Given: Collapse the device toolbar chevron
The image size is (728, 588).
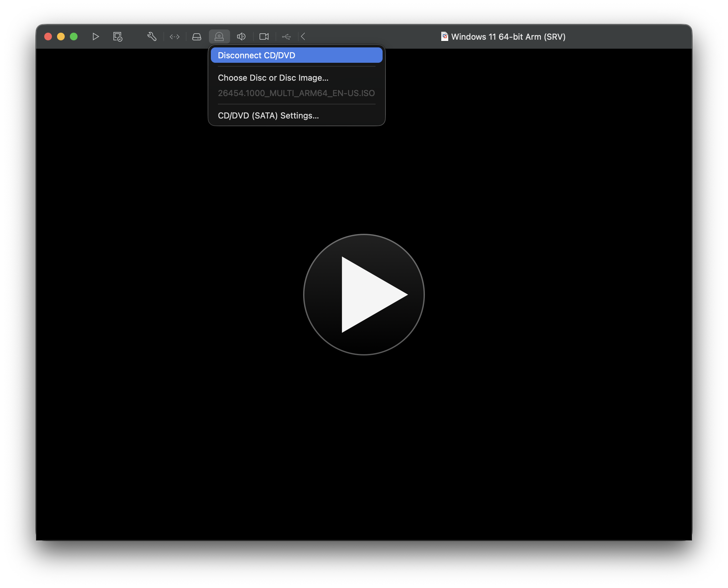Looking at the screenshot, I should [x=303, y=37].
